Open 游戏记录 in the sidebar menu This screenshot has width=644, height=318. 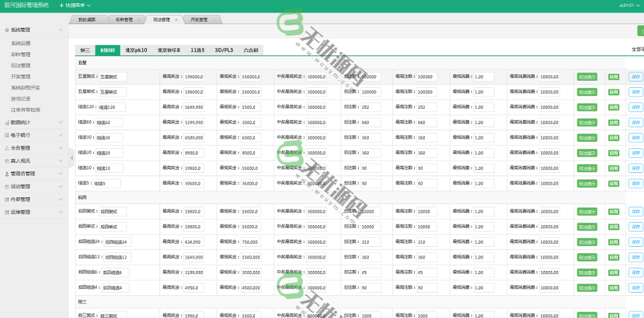[20, 99]
